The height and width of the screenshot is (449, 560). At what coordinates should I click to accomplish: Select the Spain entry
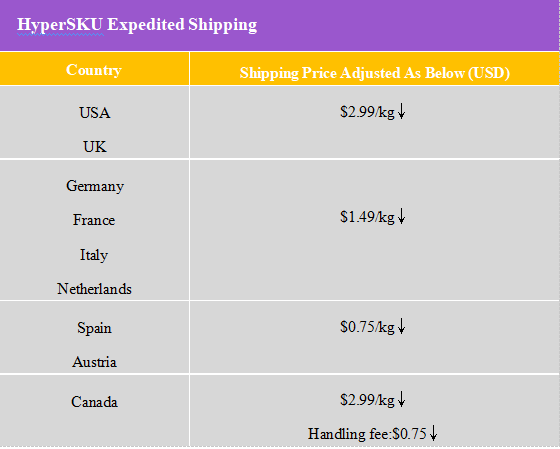click(x=94, y=328)
